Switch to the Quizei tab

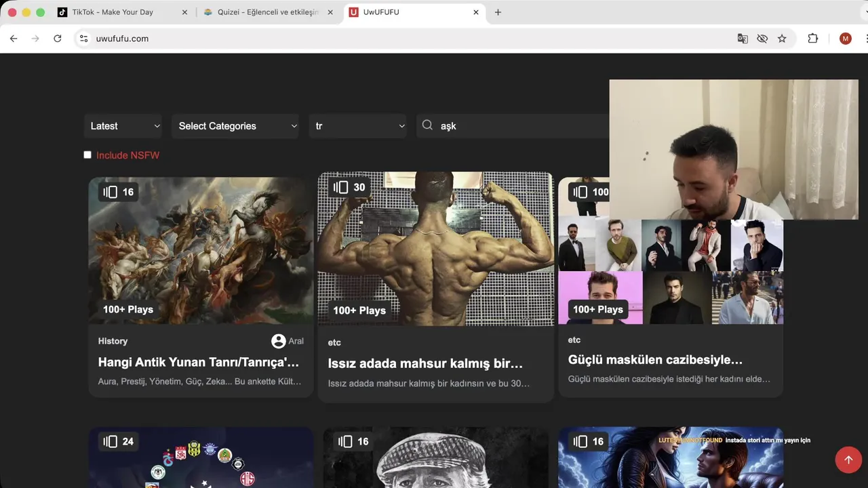click(268, 12)
